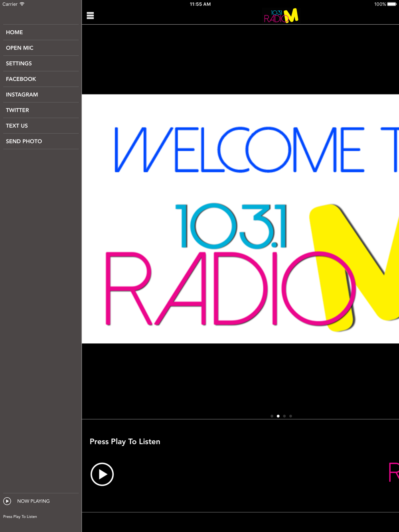Tap the Wi-Fi status icon
This screenshot has height=532, width=399.
(22, 4)
